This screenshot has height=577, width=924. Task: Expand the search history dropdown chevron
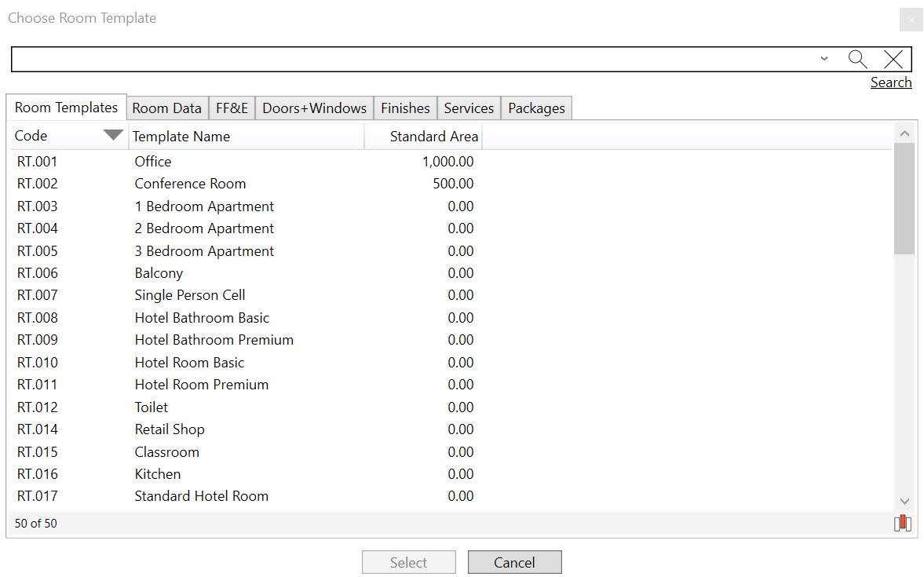point(824,59)
